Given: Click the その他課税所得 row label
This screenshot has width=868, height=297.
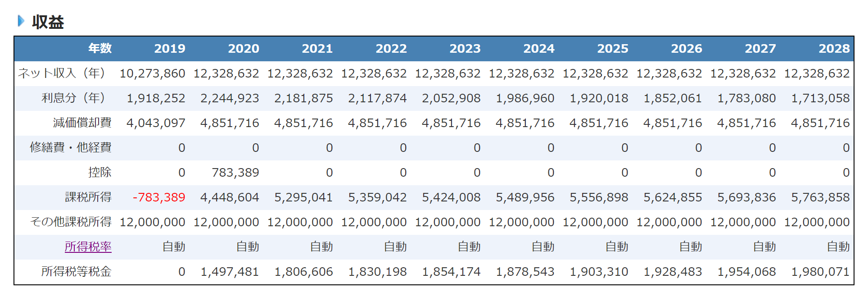Looking at the screenshot, I should pyautogui.click(x=71, y=222).
